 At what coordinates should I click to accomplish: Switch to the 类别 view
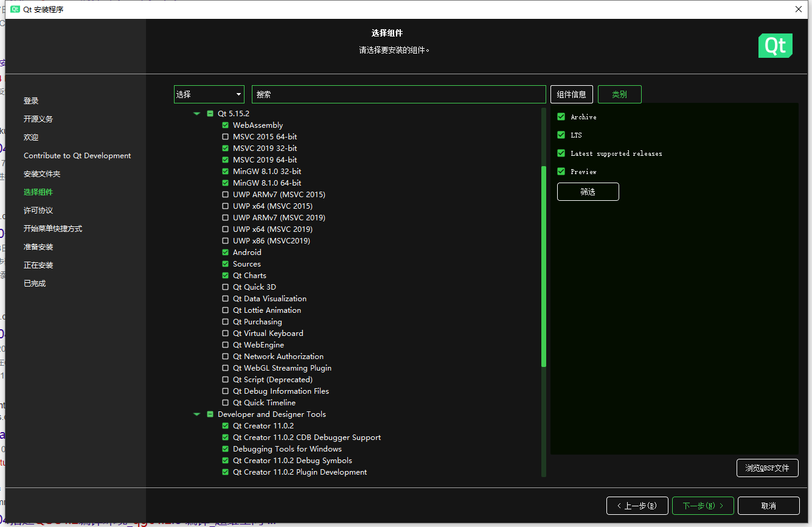coord(619,94)
